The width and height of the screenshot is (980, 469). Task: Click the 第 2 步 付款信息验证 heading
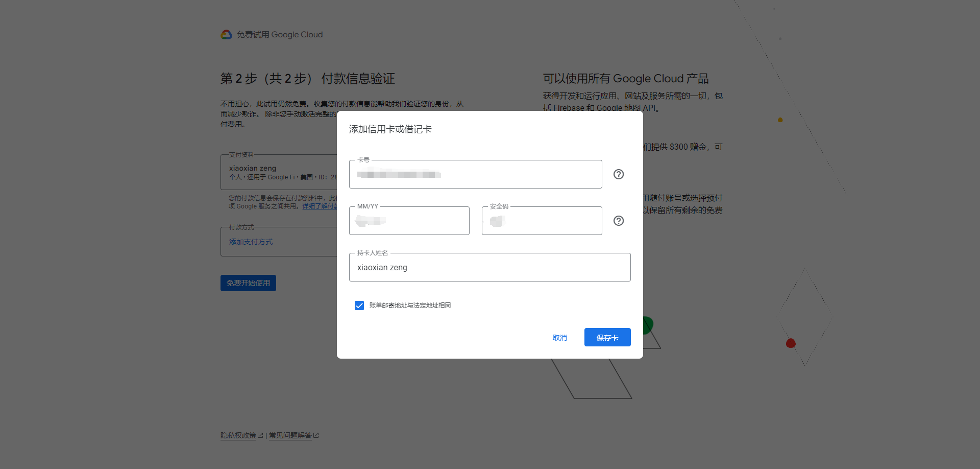click(x=308, y=79)
